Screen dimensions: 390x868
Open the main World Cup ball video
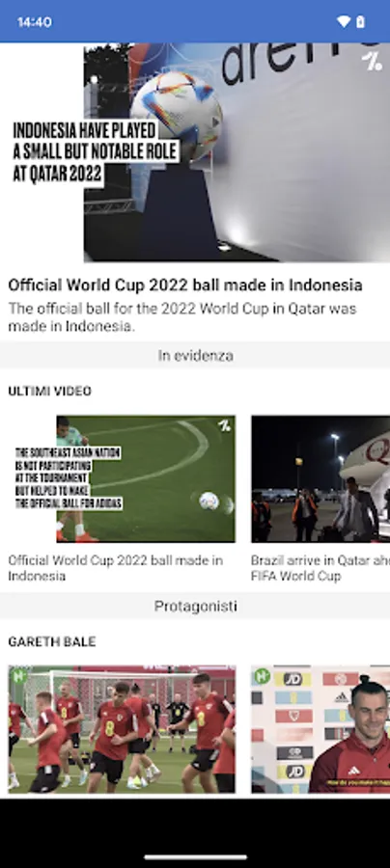pyautogui.click(x=195, y=152)
